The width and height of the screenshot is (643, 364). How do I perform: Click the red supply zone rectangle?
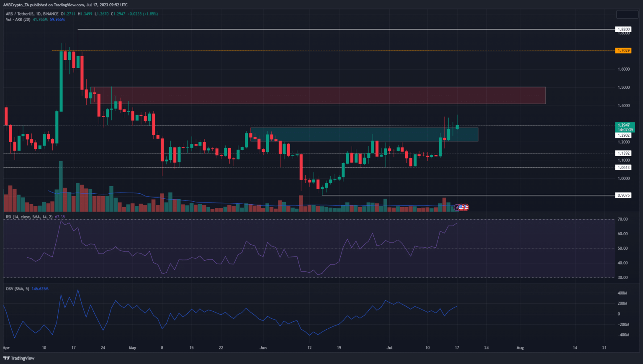tap(318, 95)
